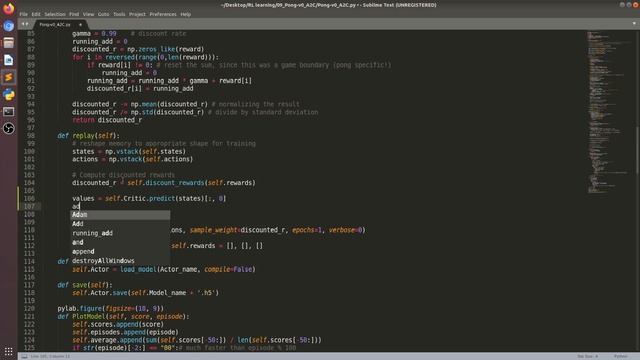Launch OBS Studio from the dock

9,129
